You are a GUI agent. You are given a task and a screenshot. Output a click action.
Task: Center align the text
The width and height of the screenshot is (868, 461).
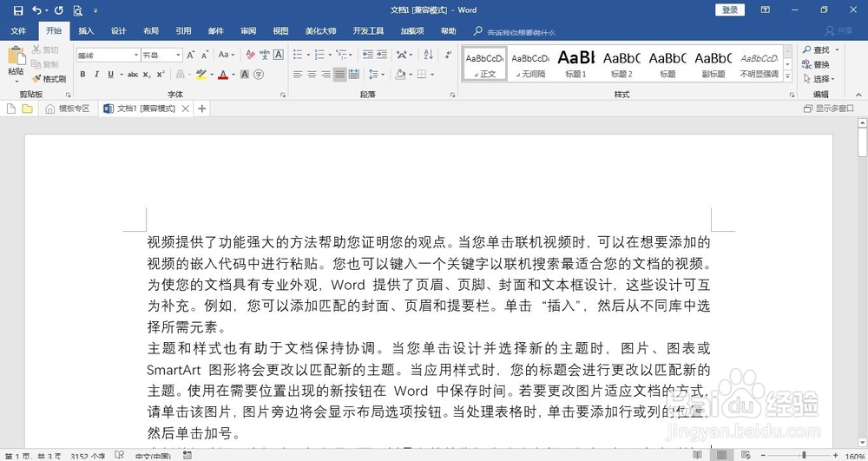click(312, 74)
